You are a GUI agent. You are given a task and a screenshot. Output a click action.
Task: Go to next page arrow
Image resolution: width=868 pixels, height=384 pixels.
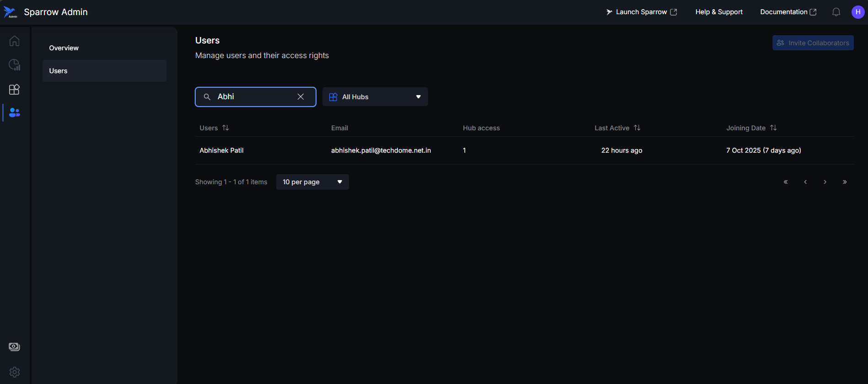(x=825, y=182)
